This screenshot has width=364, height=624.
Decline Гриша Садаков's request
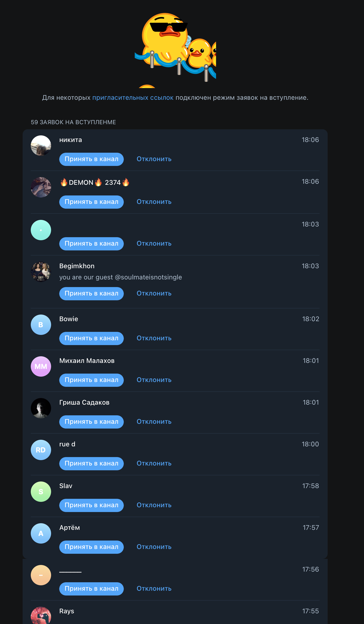[x=154, y=422]
